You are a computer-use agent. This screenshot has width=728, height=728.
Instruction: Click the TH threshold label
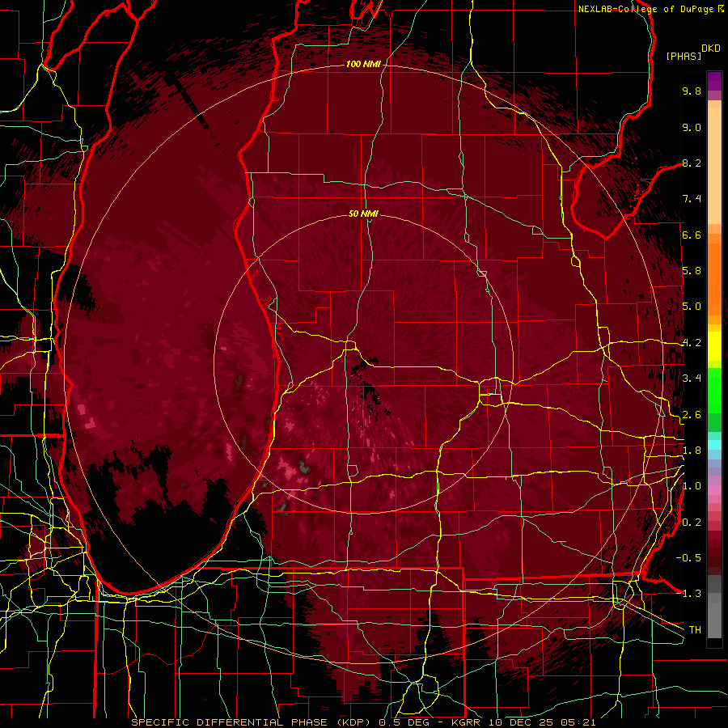(695, 630)
